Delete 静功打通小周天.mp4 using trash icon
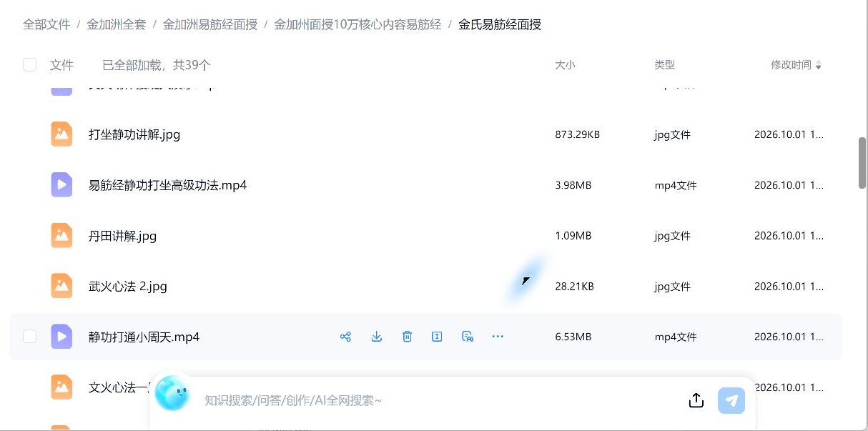This screenshot has height=431, width=868. [x=407, y=337]
